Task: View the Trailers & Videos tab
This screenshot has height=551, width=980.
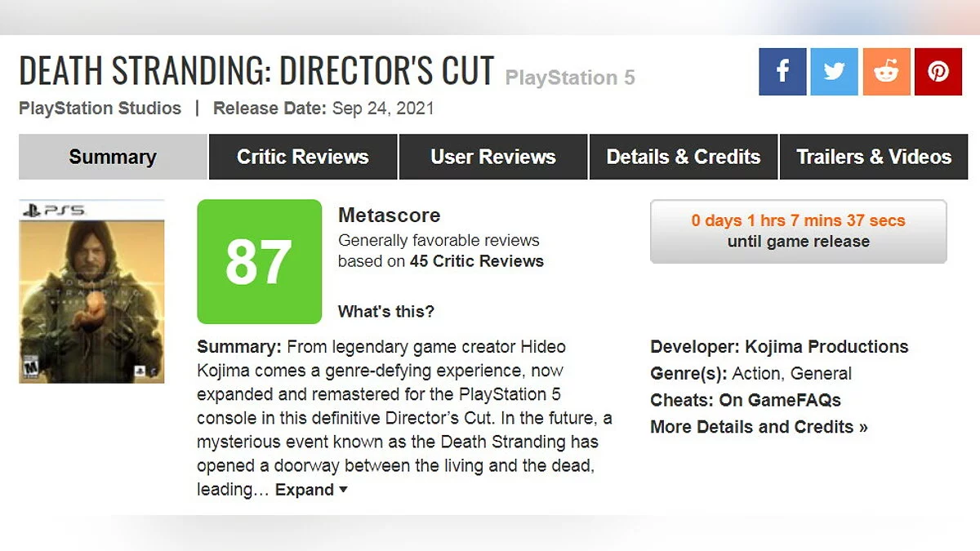Action: click(874, 157)
